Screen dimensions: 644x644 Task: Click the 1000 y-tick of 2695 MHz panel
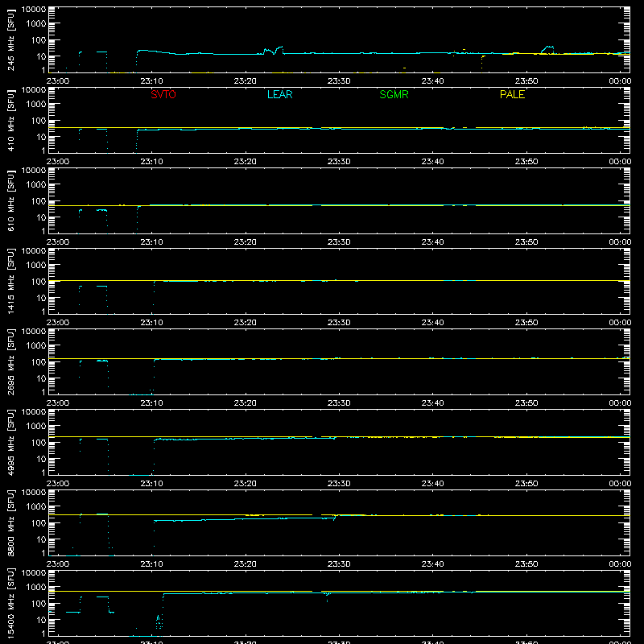click(36, 346)
